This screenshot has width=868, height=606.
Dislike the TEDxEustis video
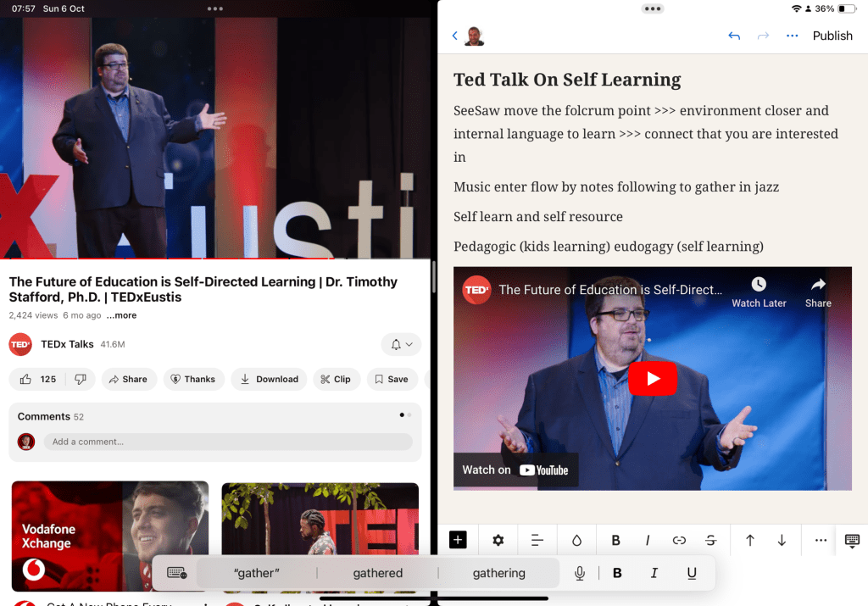[x=81, y=379]
